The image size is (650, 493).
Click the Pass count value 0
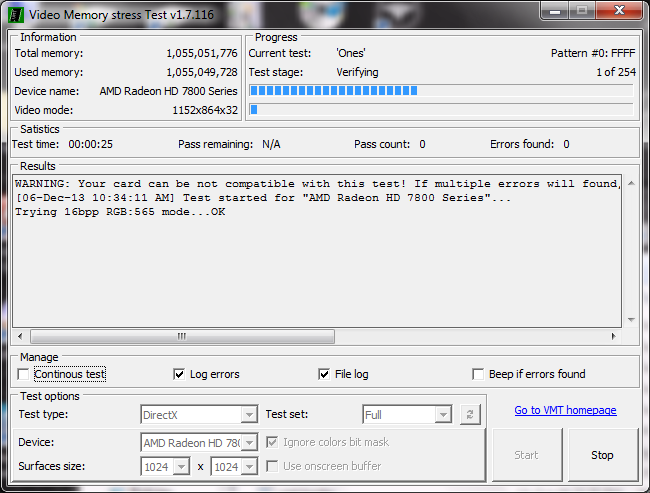(422, 144)
